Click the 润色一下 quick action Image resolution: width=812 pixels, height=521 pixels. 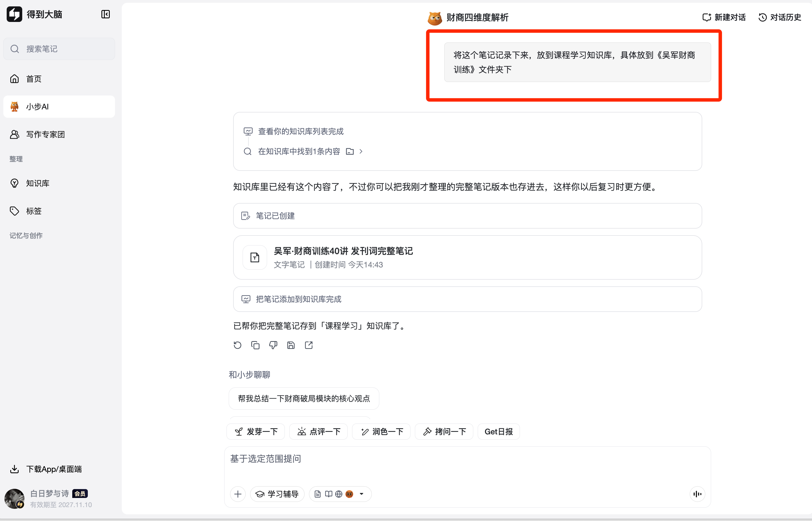pyautogui.click(x=381, y=432)
